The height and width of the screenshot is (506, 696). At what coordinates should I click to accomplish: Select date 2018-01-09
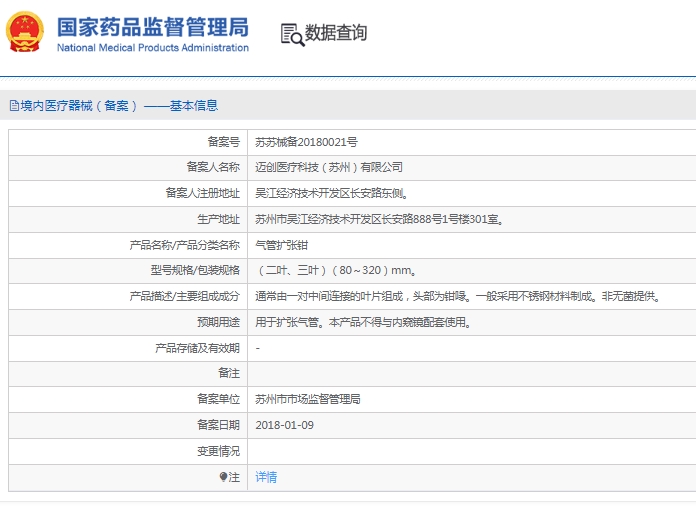(x=285, y=425)
